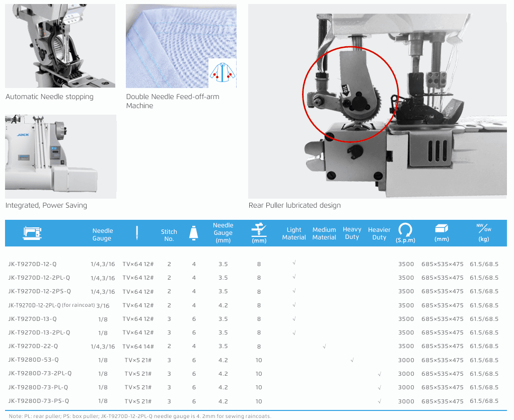This screenshot has width=514, height=420.
Task: Open the Integrated, Power Saving machine photo
Action: pos(60,156)
